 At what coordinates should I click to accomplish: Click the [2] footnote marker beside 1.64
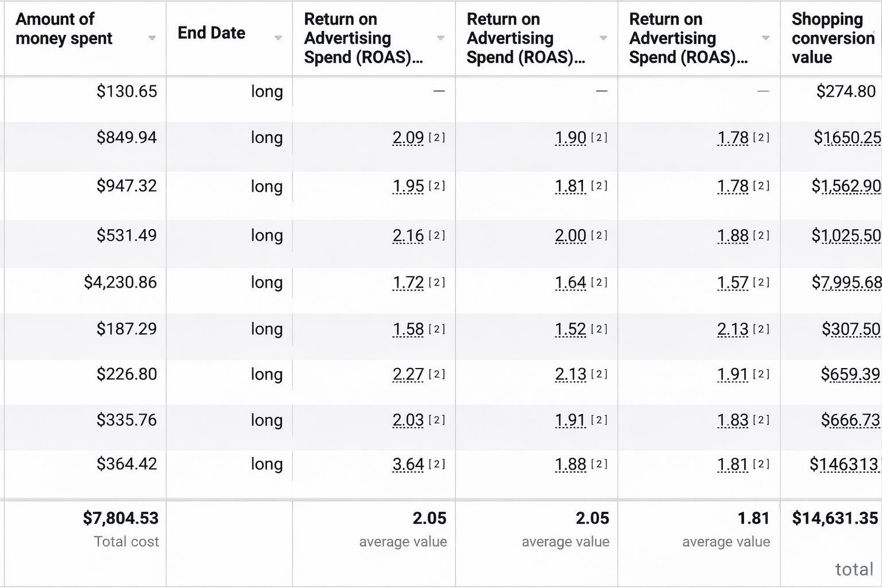(x=599, y=283)
